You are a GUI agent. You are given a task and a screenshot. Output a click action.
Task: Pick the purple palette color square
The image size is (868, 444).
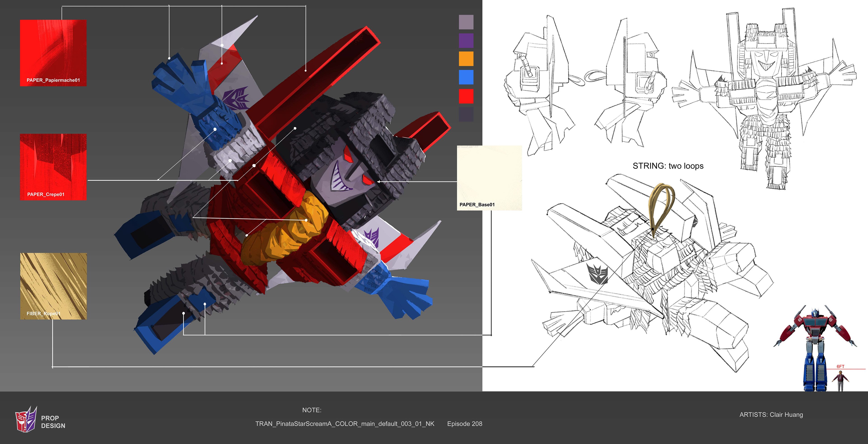coord(466,40)
